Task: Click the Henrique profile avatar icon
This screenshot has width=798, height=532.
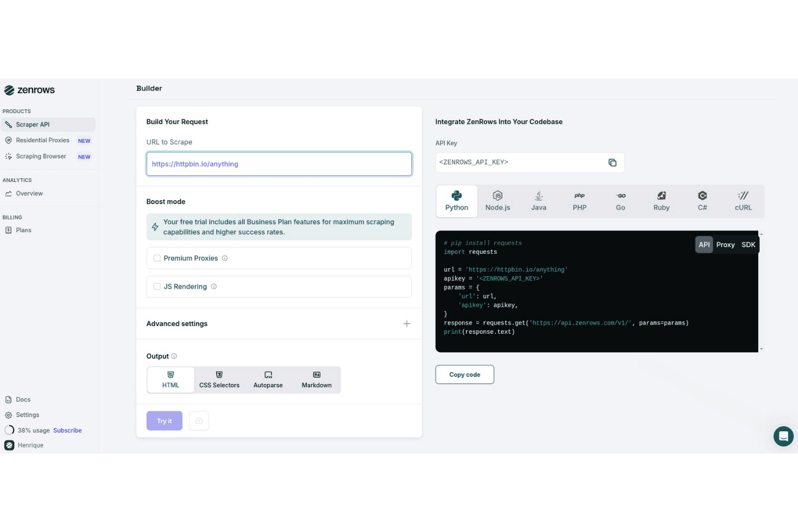Action: click(x=9, y=445)
